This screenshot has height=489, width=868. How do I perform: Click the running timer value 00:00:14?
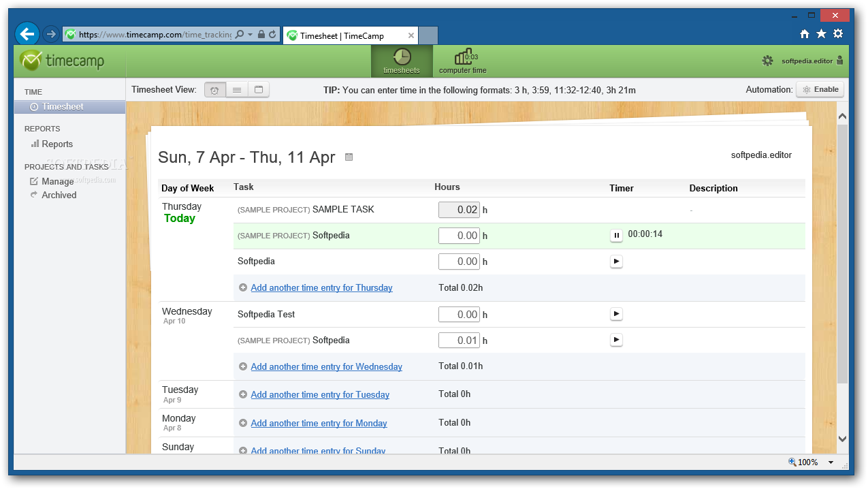[x=645, y=234]
